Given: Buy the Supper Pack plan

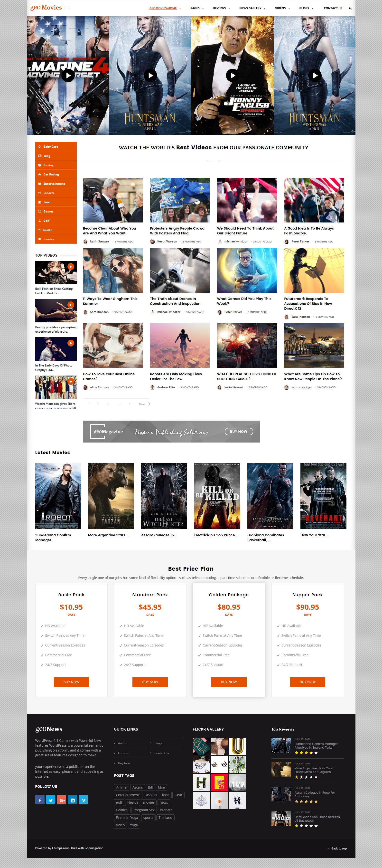Looking at the screenshot, I should [x=307, y=682].
